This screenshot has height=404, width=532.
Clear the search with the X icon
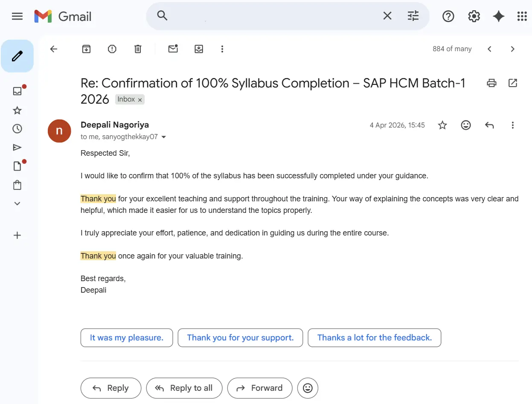click(387, 16)
